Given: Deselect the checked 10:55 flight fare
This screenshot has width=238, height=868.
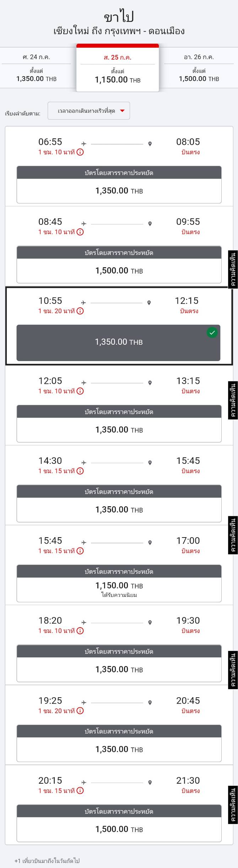Looking at the screenshot, I should [x=118, y=343].
